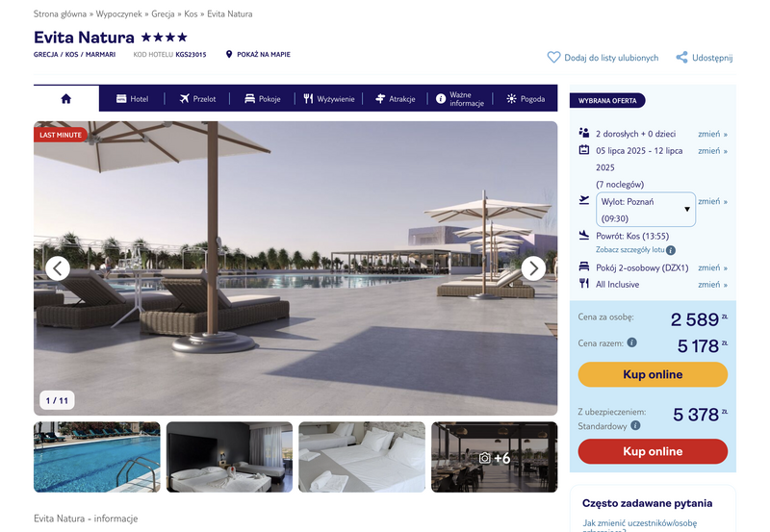Open info icon beside Standardowy insurance

(x=635, y=425)
